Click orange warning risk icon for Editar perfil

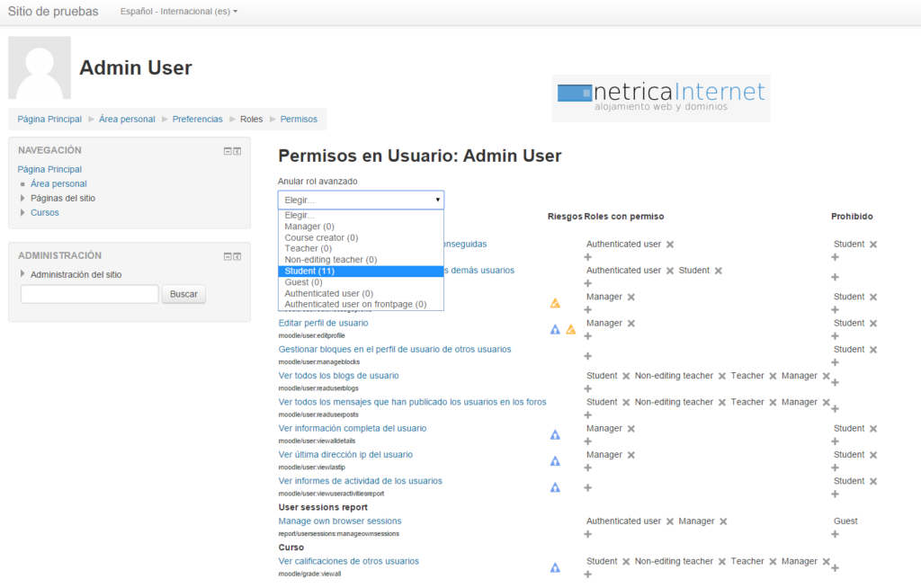click(x=570, y=330)
